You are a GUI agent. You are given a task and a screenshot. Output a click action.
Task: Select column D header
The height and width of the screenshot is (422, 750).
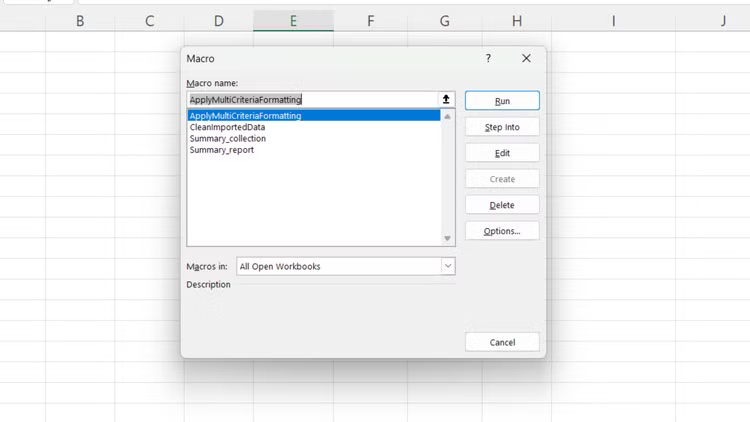pyautogui.click(x=219, y=21)
